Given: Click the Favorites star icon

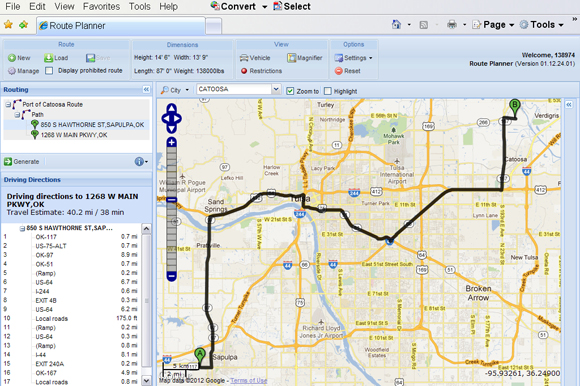Looking at the screenshot, I should click(8, 25).
